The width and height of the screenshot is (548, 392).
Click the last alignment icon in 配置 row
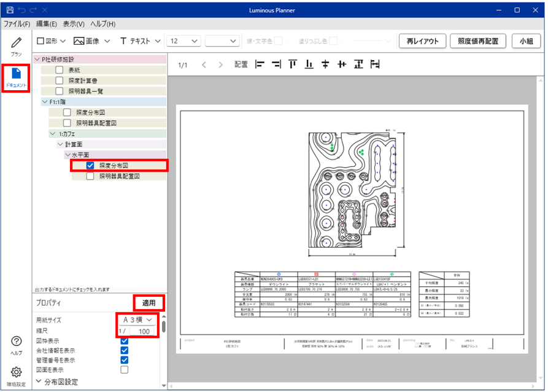(x=376, y=64)
